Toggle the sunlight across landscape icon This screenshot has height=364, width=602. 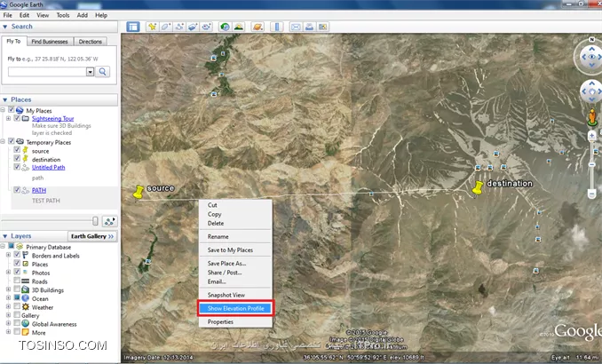(239, 27)
